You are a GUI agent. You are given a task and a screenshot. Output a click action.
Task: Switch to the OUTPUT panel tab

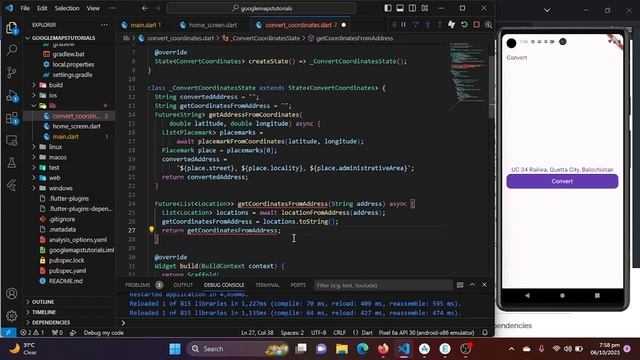[x=183, y=285]
